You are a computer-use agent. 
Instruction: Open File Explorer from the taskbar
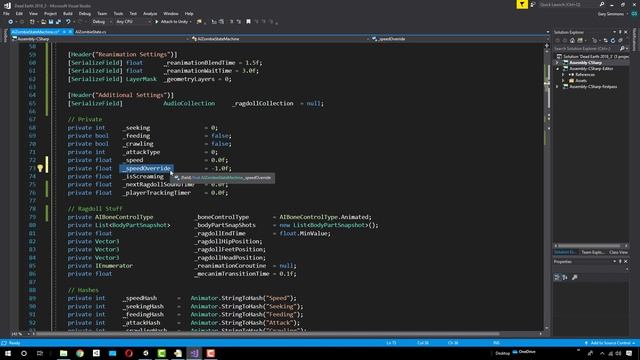pyautogui.click(x=64, y=353)
